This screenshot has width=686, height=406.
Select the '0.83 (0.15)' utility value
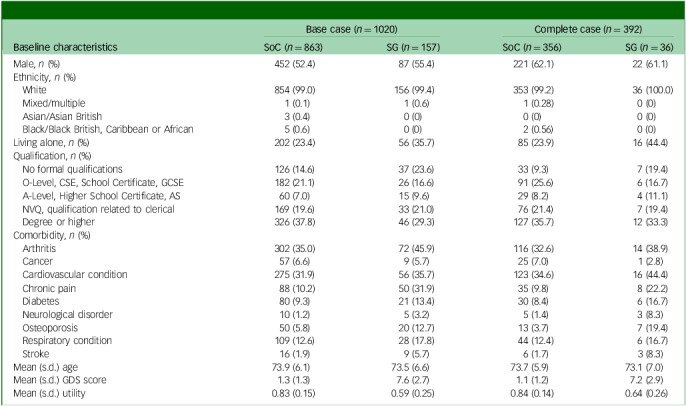[293, 393]
